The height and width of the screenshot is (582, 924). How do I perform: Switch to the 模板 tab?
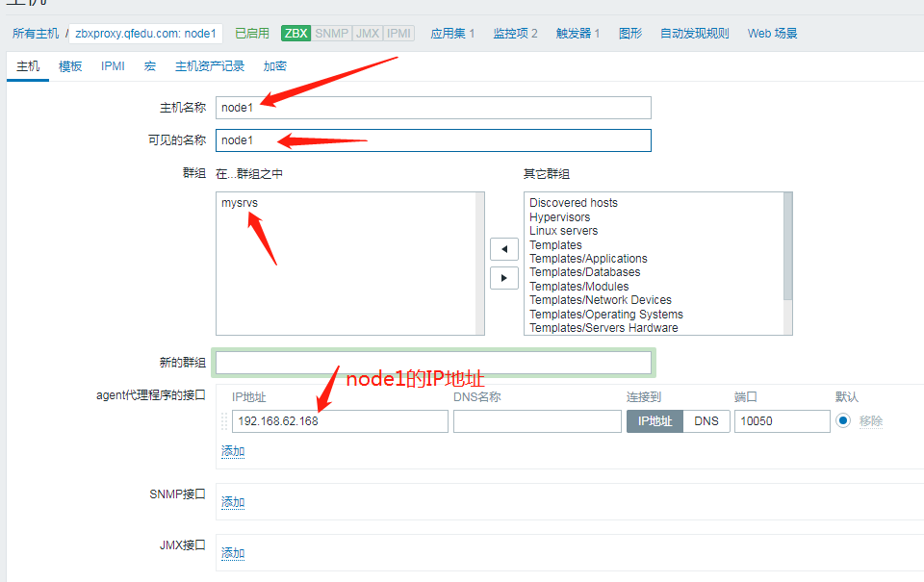click(x=70, y=66)
